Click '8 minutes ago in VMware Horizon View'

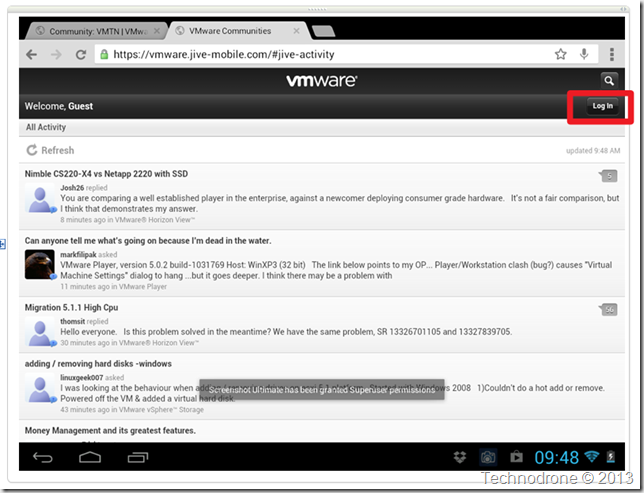[128, 220]
